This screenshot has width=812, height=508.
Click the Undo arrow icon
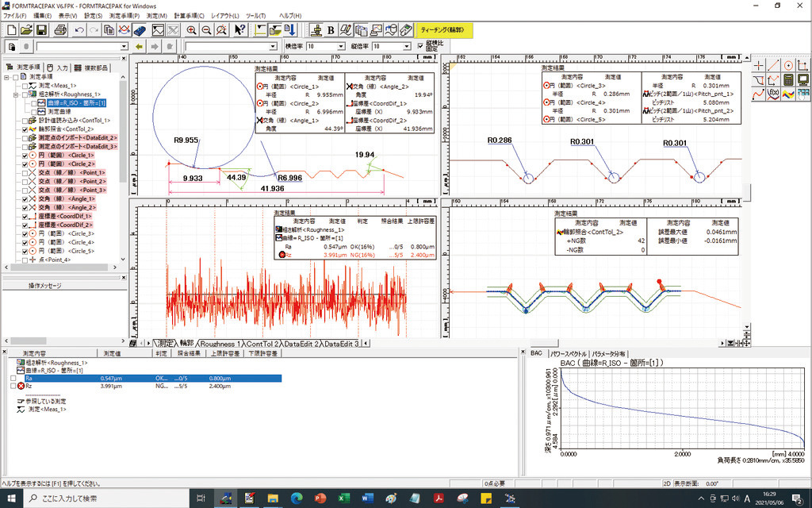pos(80,30)
